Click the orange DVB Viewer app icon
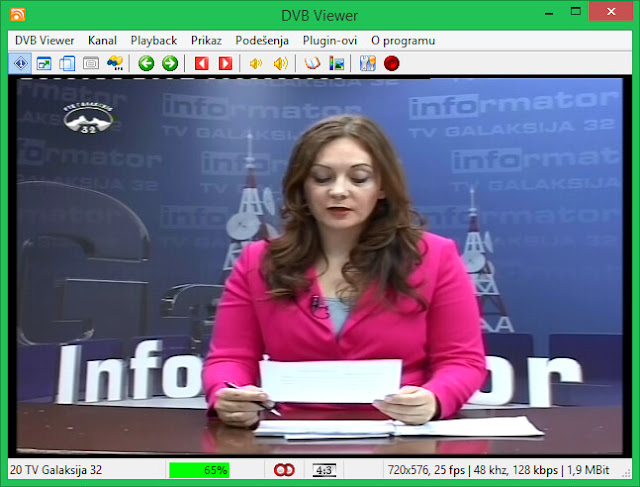The width and height of the screenshot is (640, 487). click(x=18, y=15)
